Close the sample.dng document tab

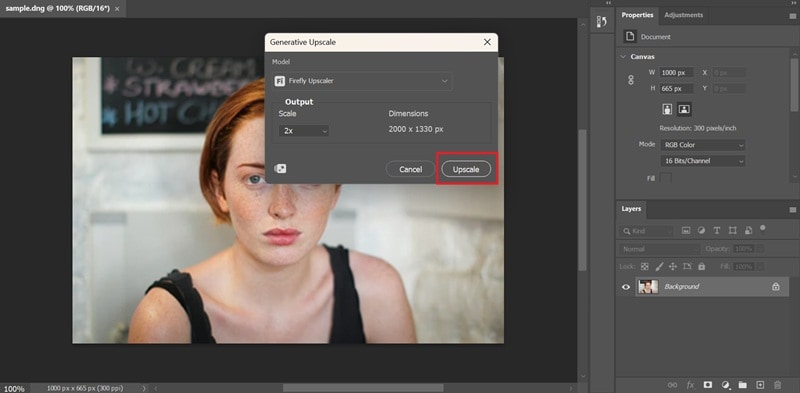click(117, 9)
